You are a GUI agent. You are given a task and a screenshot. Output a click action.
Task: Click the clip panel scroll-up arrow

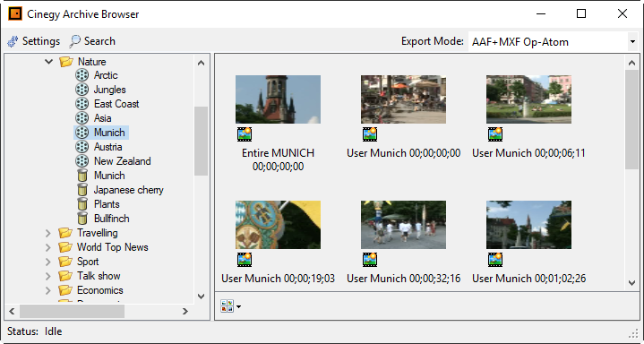631,63
